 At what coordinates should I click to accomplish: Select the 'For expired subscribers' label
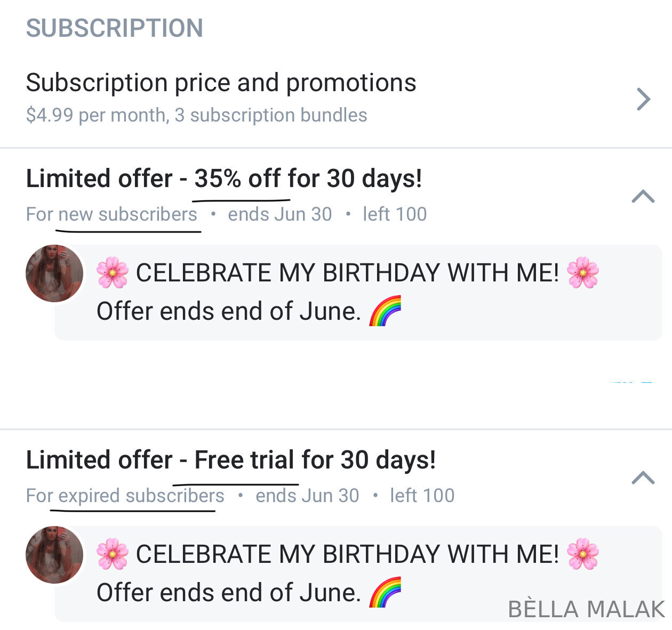[x=125, y=496]
